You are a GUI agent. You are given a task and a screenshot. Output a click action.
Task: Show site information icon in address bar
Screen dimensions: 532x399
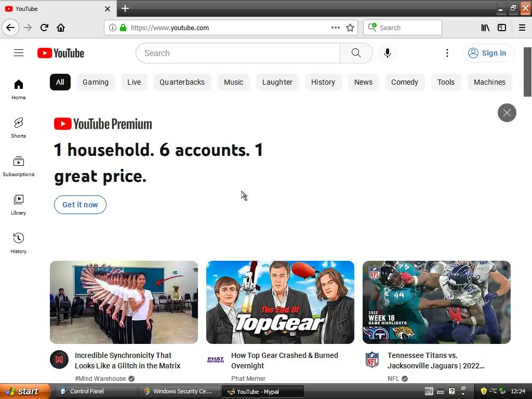(x=112, y=28)
